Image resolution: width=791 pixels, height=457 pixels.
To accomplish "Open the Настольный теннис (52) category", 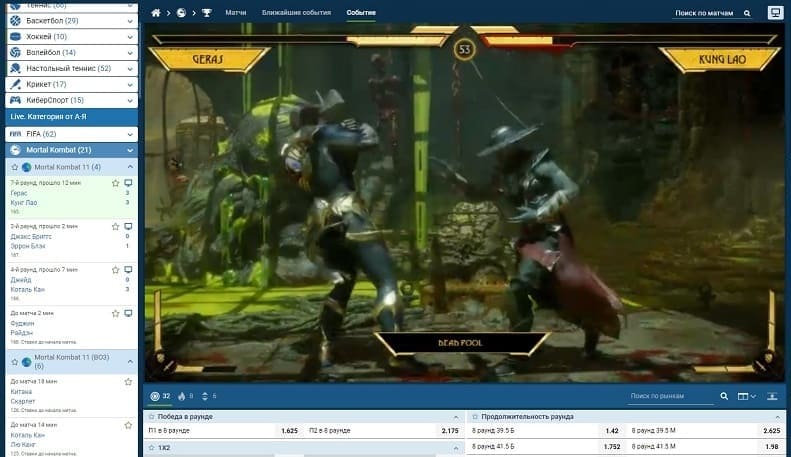I will click(72, 68).
